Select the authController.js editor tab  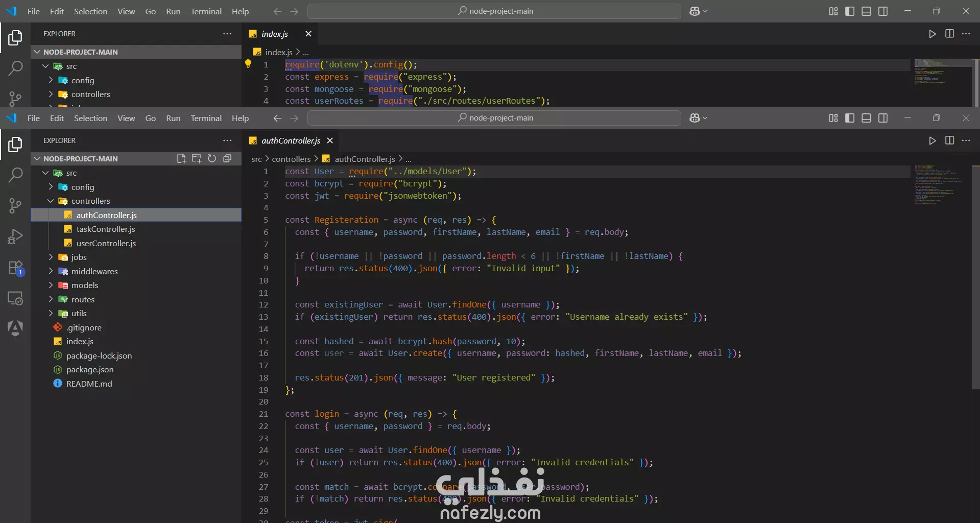pyautogui.click(x=291, y=140)
